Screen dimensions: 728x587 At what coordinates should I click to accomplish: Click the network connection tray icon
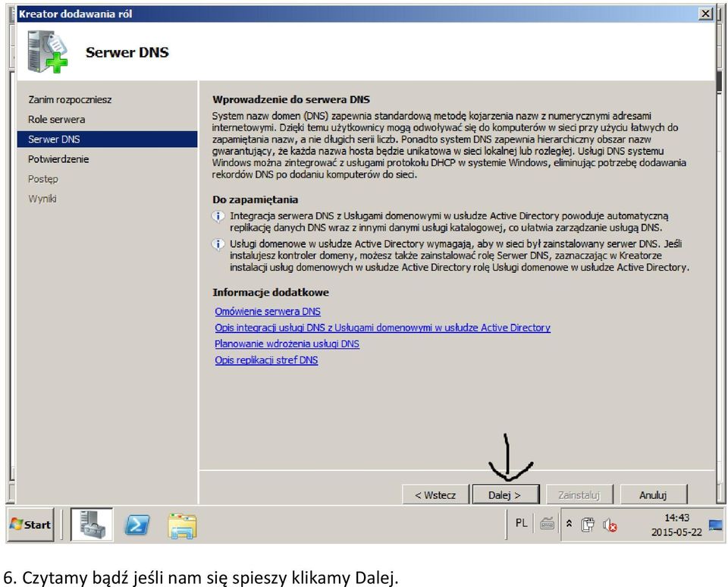tap(588, 525)
